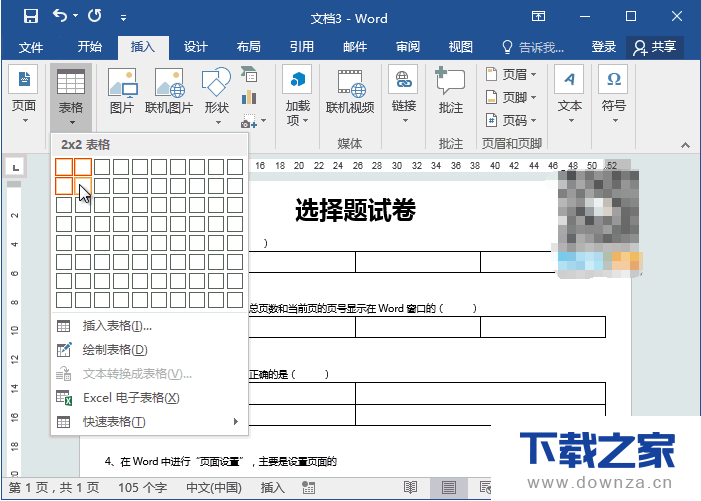Expand the 快速表格(T) submenu
701x501 pixels.
(150, 422)
